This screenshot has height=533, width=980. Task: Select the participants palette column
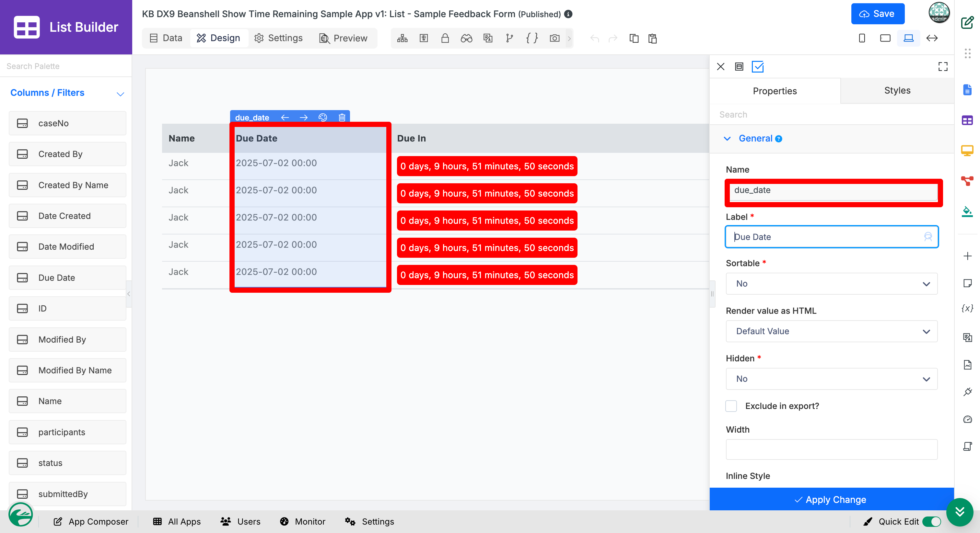(x=67, y=432)
